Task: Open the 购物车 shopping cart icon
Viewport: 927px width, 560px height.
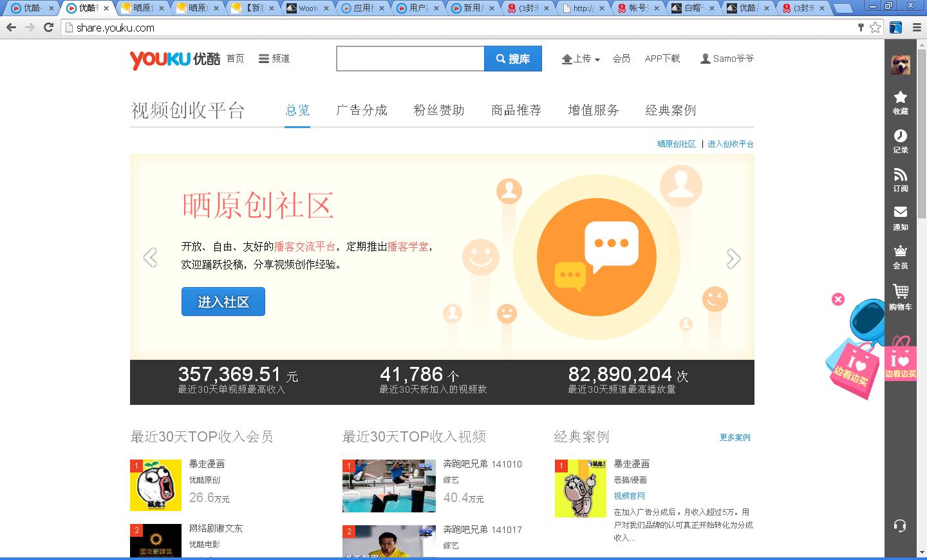Action: (900, 297)
